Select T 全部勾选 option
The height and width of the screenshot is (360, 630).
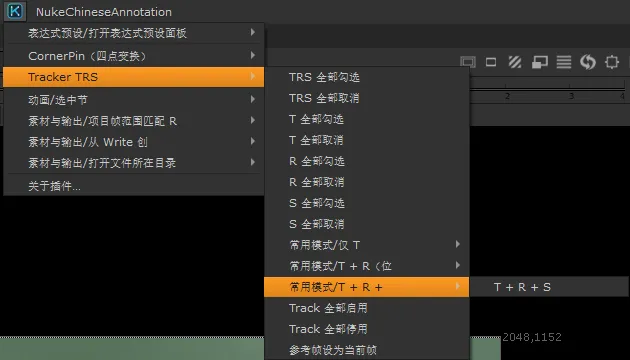(366, 119)
